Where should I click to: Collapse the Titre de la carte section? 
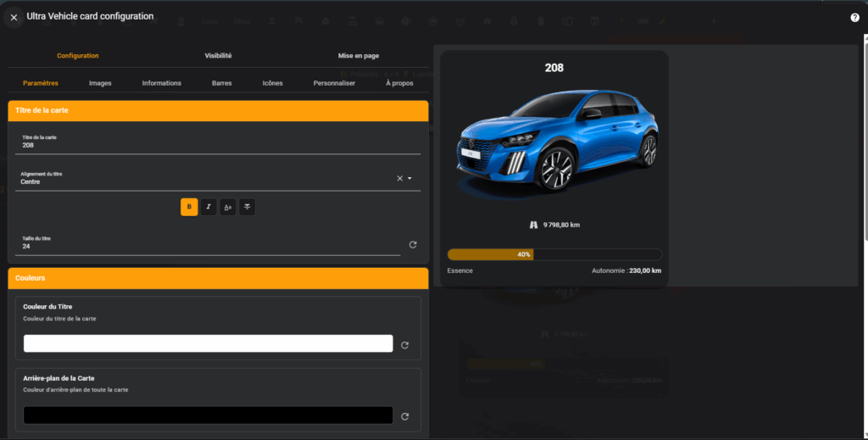coord(218,111)
